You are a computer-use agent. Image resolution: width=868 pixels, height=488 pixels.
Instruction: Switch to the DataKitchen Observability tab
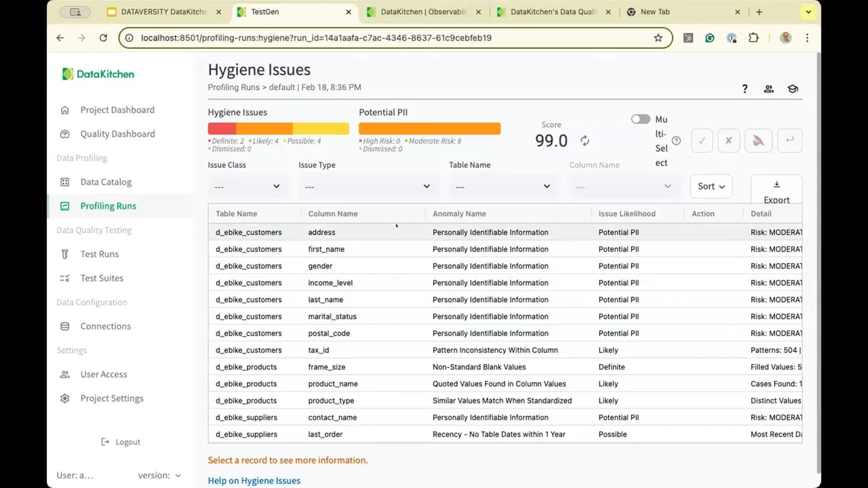coord(423,12)
